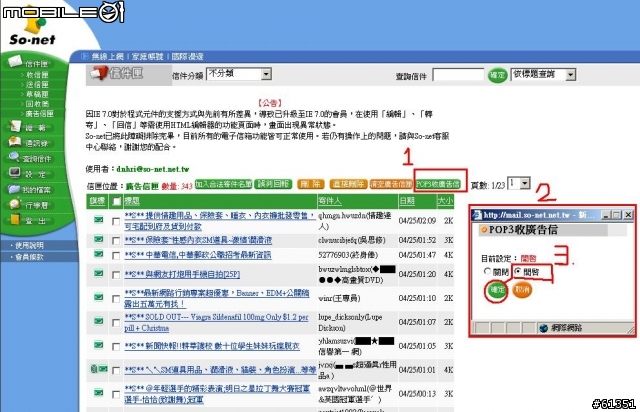Click the 誤判回報 button
This screenshot has height=412, width=640.
[273, 184]
